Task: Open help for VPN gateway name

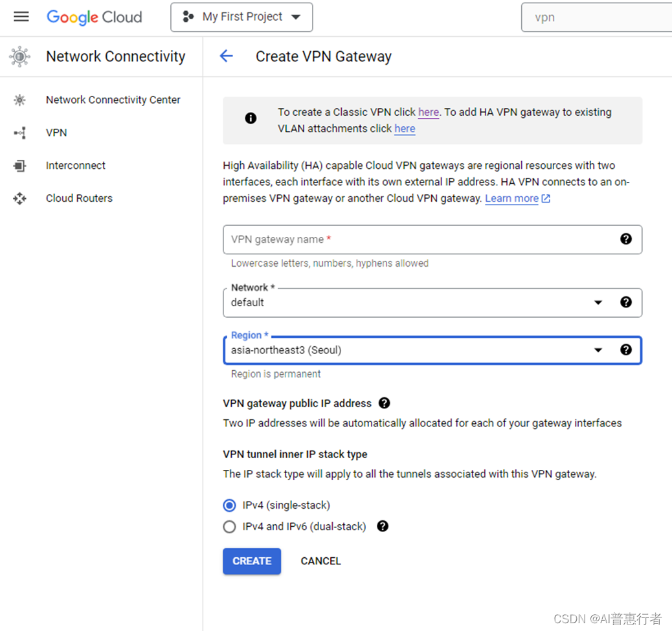Action: (x=626, y=239)
